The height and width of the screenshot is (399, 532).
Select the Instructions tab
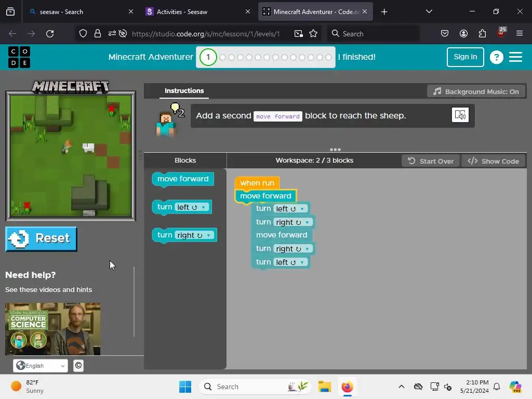coord(184,90)
